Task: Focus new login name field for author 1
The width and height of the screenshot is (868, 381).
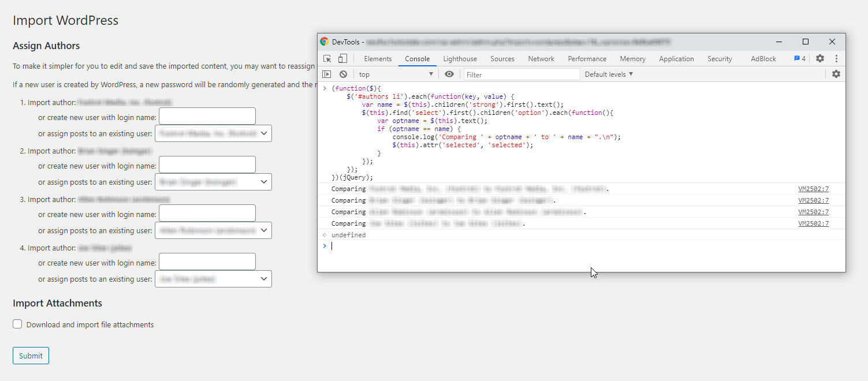Action: point(207,116)
